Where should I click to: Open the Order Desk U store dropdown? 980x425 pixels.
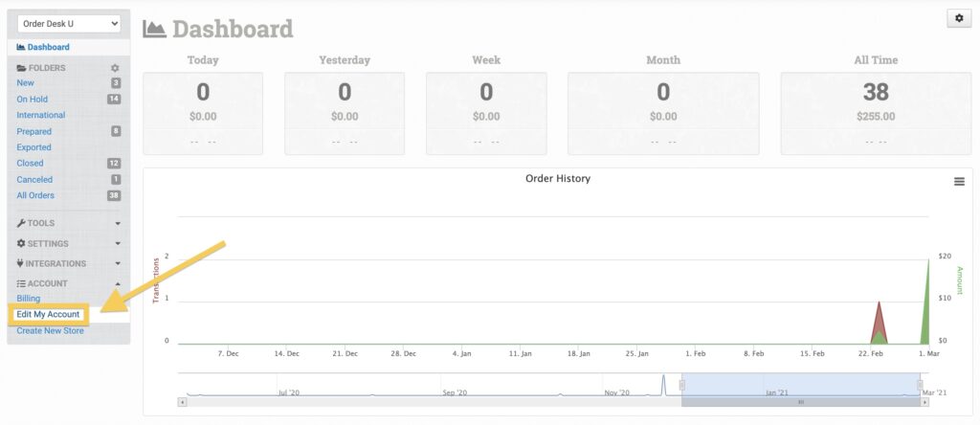click(69, 23)
